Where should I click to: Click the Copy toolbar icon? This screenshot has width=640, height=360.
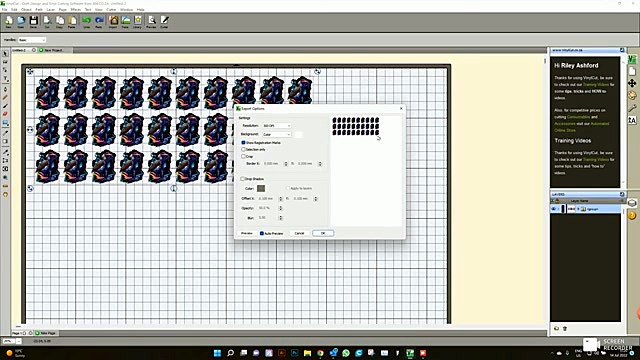(60, 22)
